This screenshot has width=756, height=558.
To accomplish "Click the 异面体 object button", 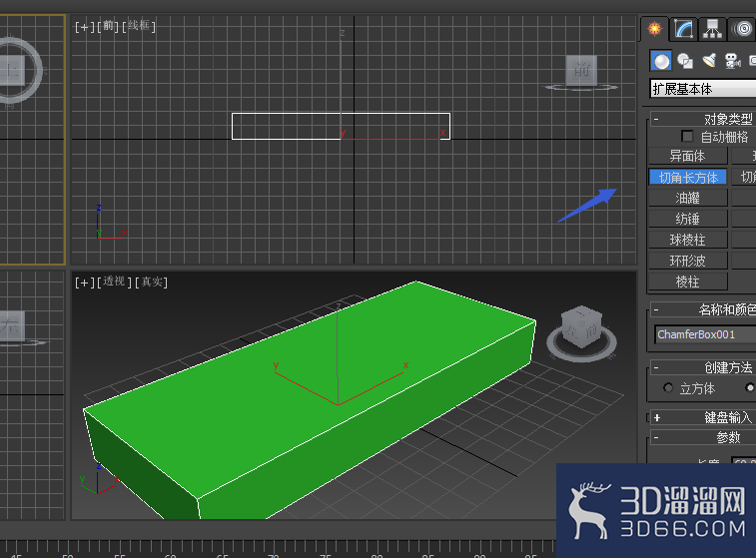I will [687, 156].
